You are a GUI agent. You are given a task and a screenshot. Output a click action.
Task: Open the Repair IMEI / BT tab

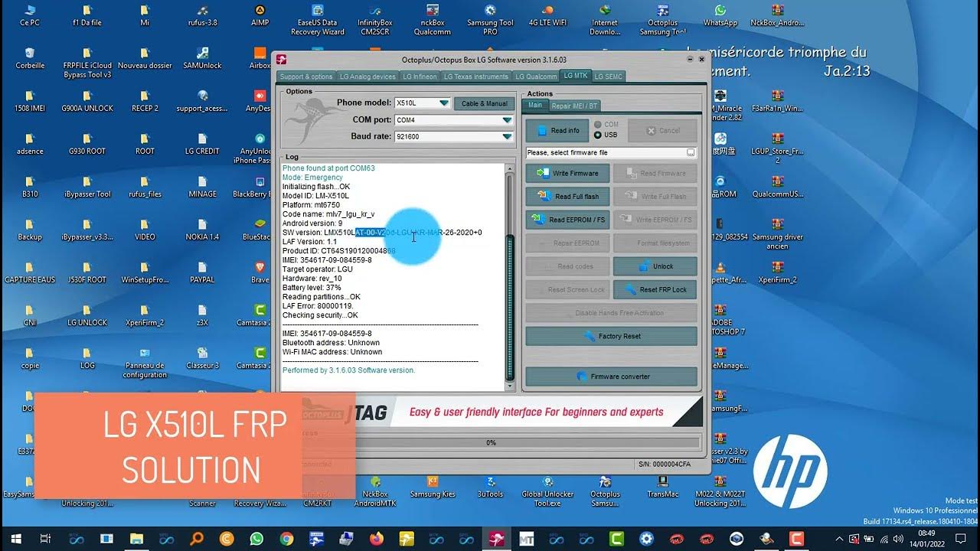[x=574, y=106]
